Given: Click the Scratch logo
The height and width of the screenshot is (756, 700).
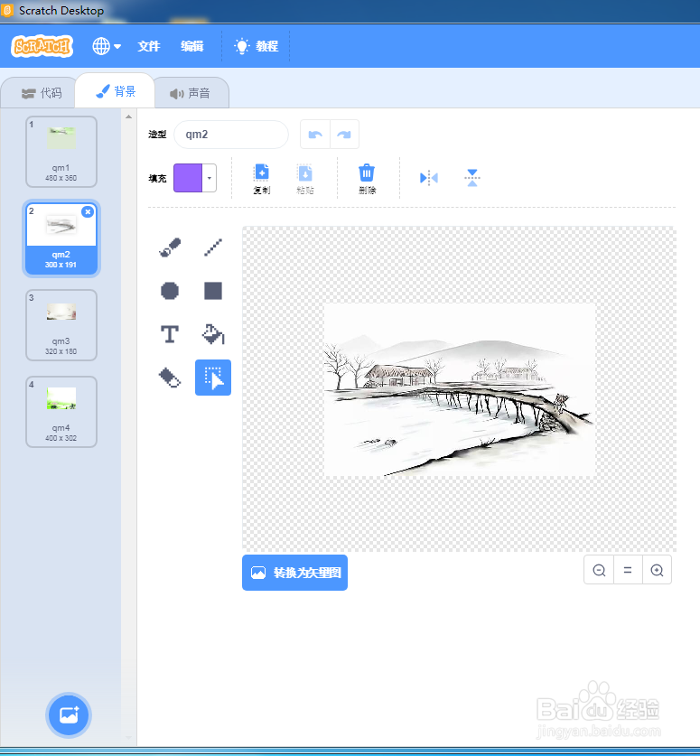Looking at the screenshot, I should pyautogui.click(x=42, y=46).
